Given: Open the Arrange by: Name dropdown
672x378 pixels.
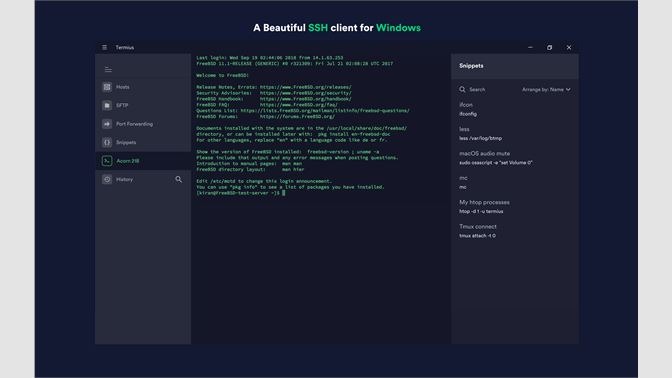Looking at the screenshot, I should coord(546,90).
